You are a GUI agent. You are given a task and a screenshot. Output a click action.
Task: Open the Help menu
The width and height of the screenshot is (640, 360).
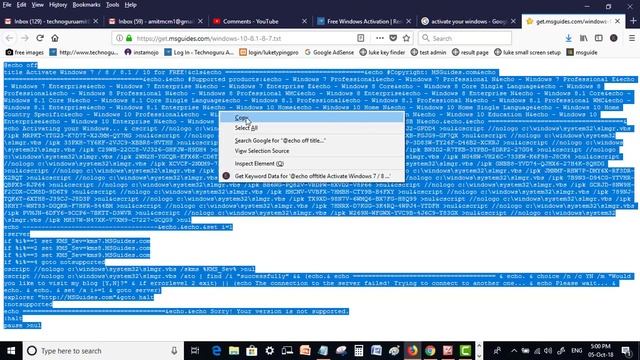click(131, 5)
